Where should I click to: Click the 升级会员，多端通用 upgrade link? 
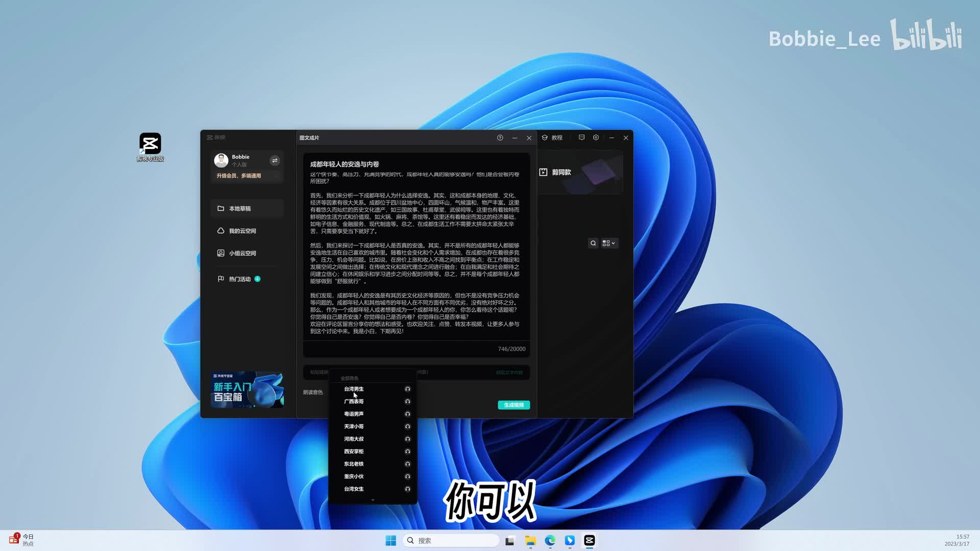coord(238,176)
